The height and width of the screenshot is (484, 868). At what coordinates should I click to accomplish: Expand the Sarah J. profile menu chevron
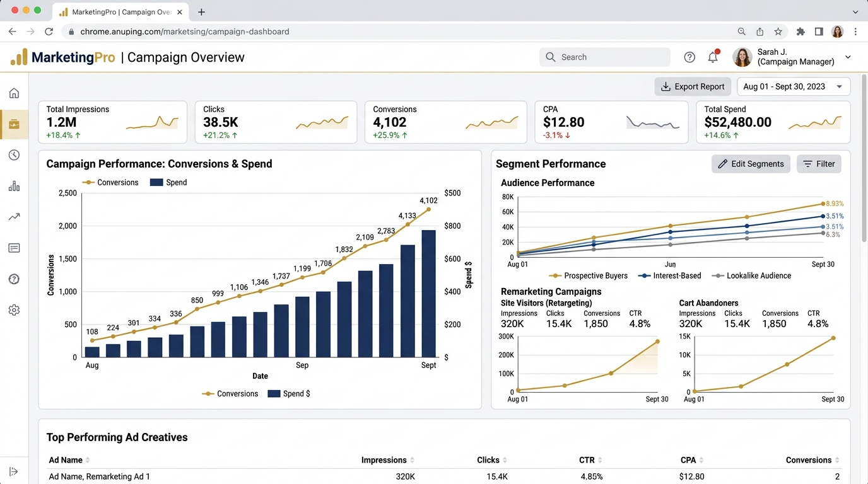click(x=848, y=57)
